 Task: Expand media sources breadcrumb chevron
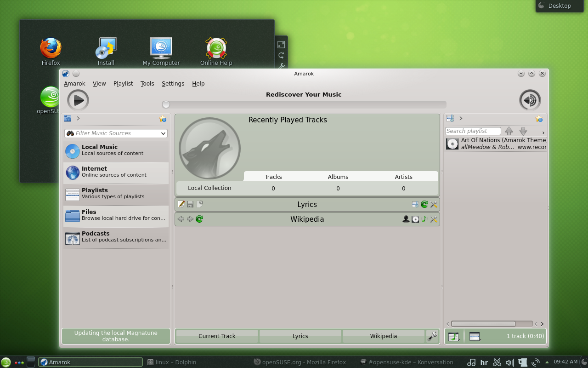point(79,118)
